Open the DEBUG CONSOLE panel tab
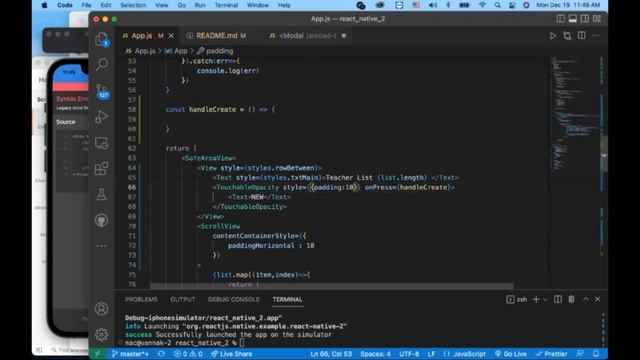 point(233,299)
